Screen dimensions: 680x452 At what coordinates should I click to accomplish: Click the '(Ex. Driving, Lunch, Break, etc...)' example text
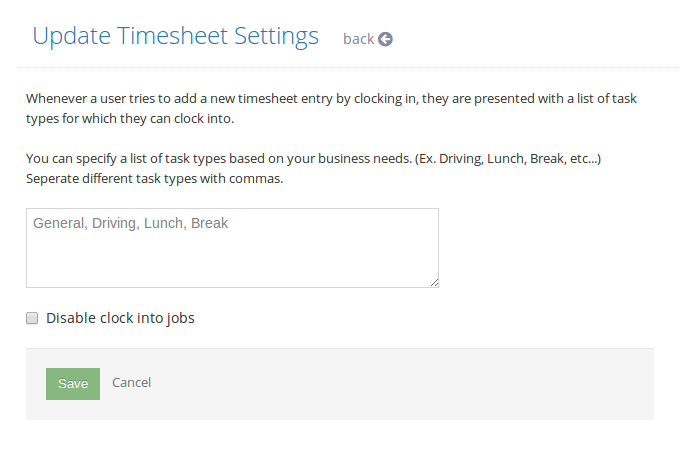point(508,159)
